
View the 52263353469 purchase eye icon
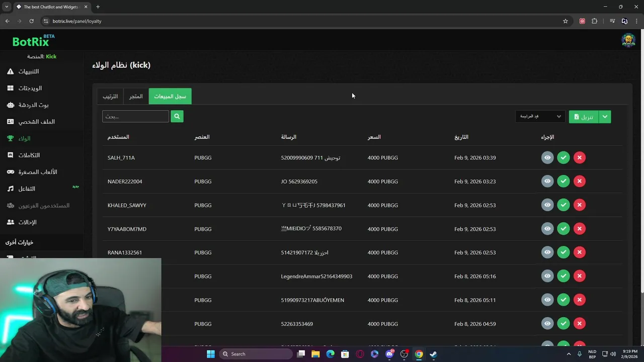(547, 323)
